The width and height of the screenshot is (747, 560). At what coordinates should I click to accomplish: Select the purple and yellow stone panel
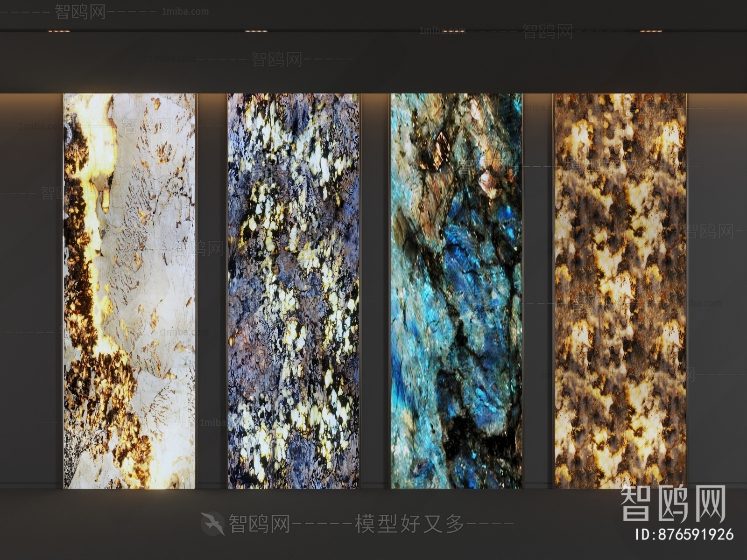[294, 291]
